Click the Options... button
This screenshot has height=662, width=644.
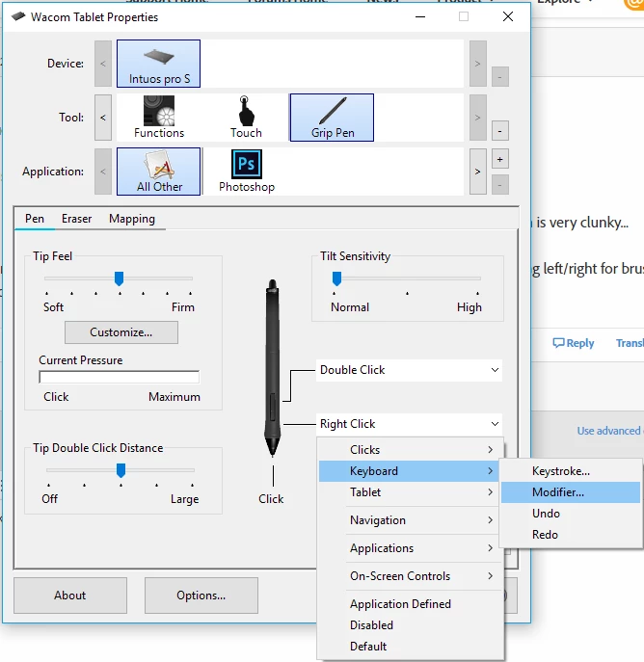coord(201,596)
